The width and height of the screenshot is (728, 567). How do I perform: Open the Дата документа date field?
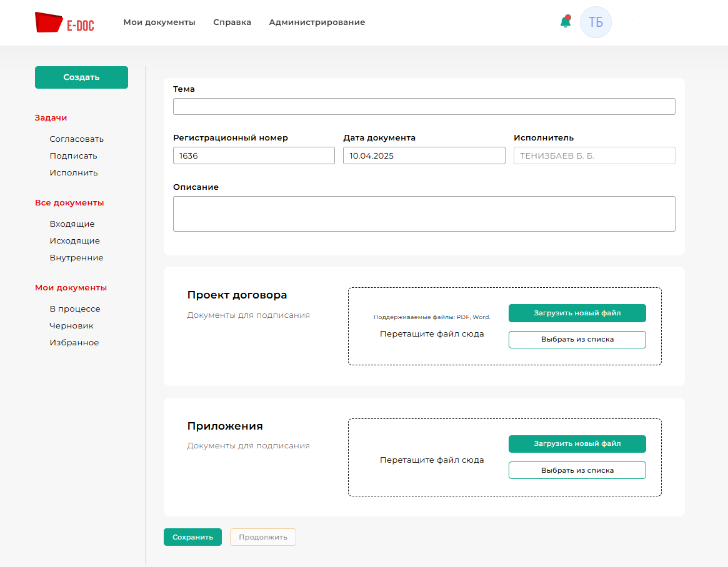pos(424,156)
